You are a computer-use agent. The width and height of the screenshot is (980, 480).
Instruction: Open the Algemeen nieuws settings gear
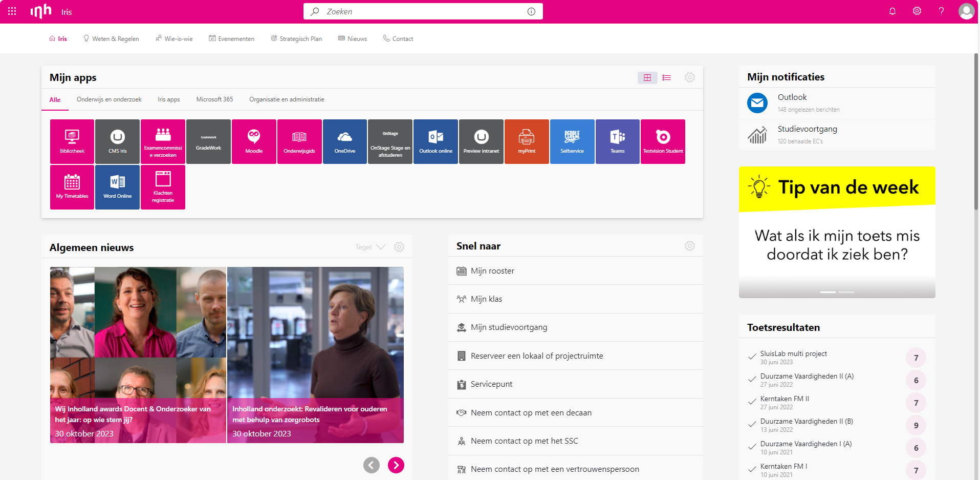399,247
